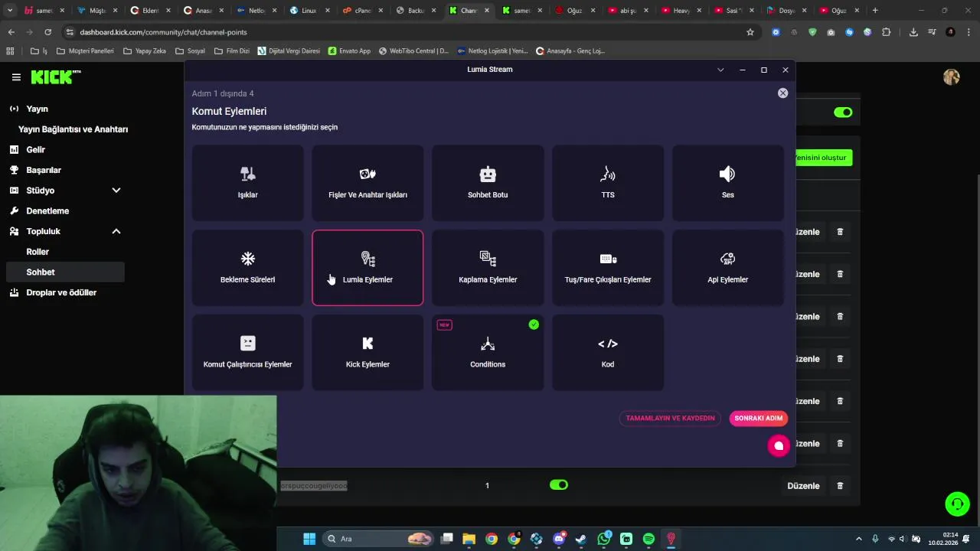The height and width of the screenshot is (551, 980).
Task: Open the Windows Start menu
Action: 309,539
